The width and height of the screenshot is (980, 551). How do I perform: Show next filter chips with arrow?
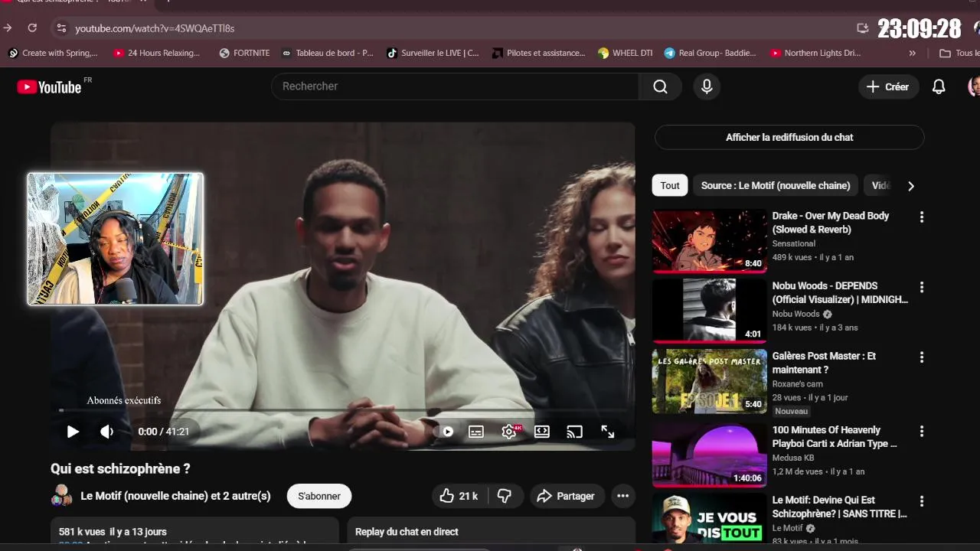[910, 186]
